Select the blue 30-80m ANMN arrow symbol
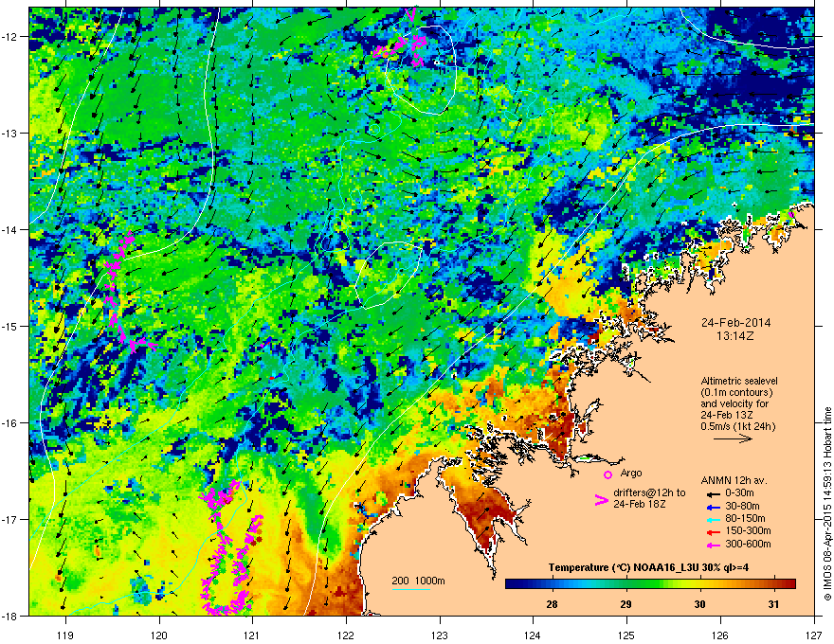 pyautogui.click(x=712, y=506)
